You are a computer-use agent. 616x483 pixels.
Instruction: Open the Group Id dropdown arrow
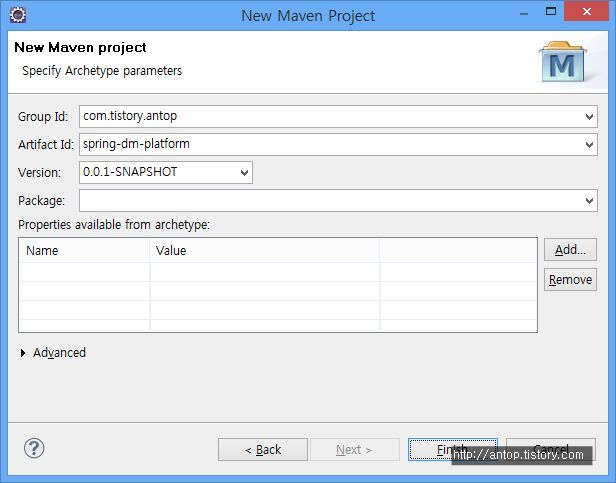[589, 116]
